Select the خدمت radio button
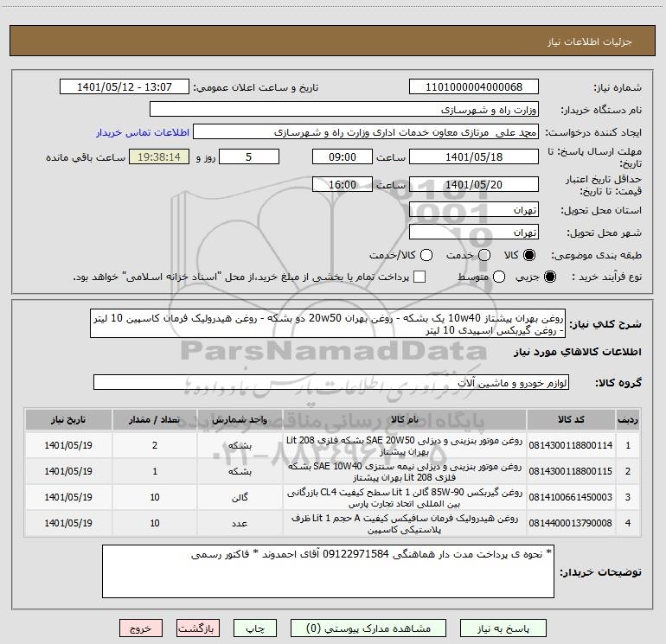 484,255
